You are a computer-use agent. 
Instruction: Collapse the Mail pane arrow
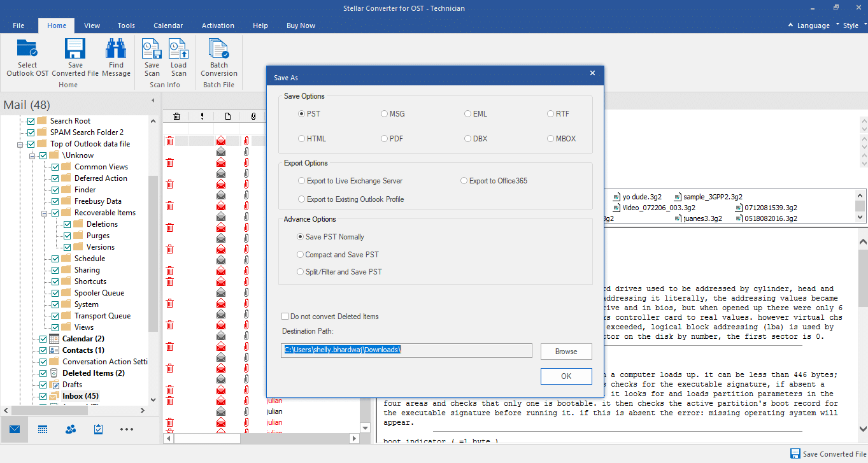pyautogui.click(x=152, y=101)
